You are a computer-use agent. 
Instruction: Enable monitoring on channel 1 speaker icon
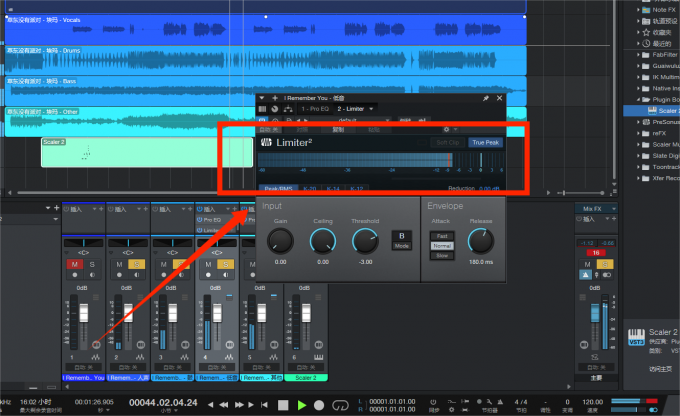92,275
